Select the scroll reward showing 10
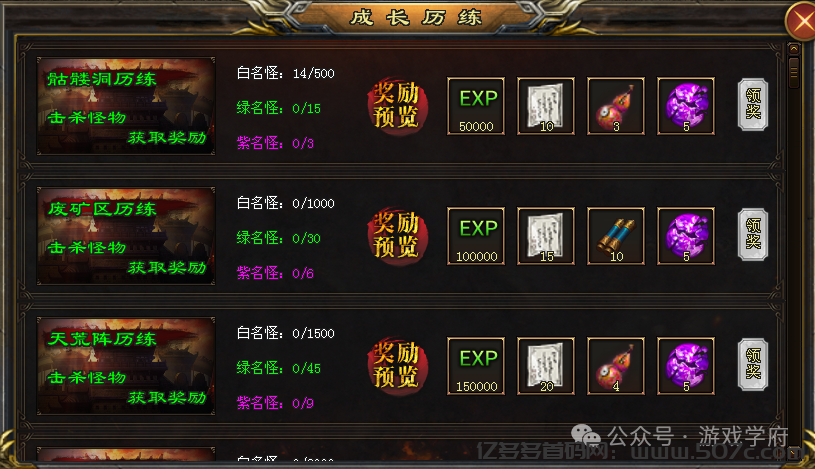The image size is (815, 469). click(x=546, y=106)
